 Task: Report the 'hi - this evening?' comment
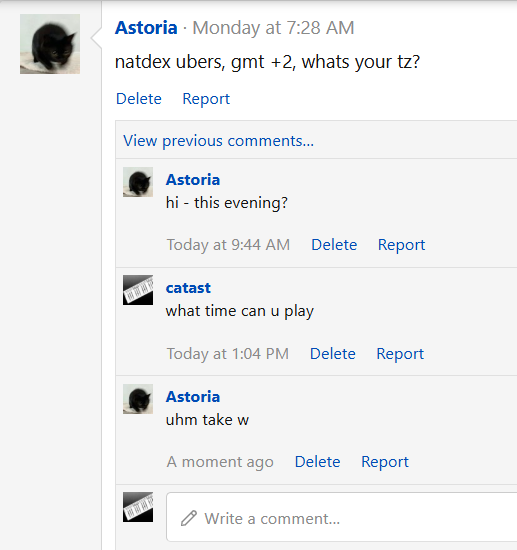401,244
